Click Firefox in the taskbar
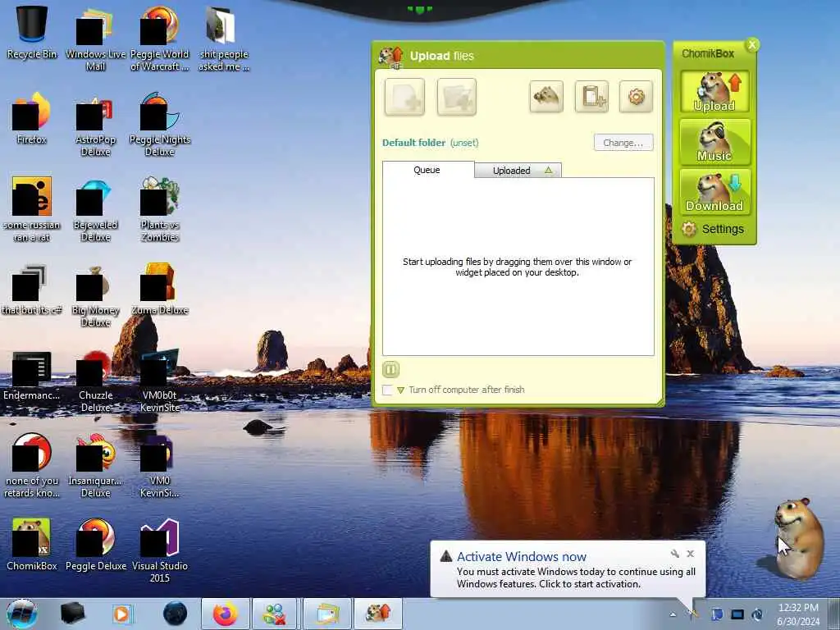Screen dimensions: 840x630 tap(225, 614)
